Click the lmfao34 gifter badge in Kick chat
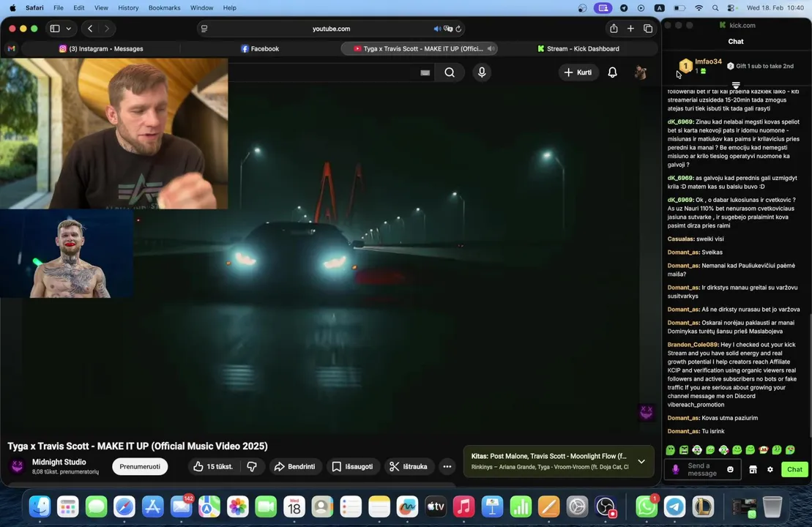This screenshot has height=527, width=812. click(685, 66)
